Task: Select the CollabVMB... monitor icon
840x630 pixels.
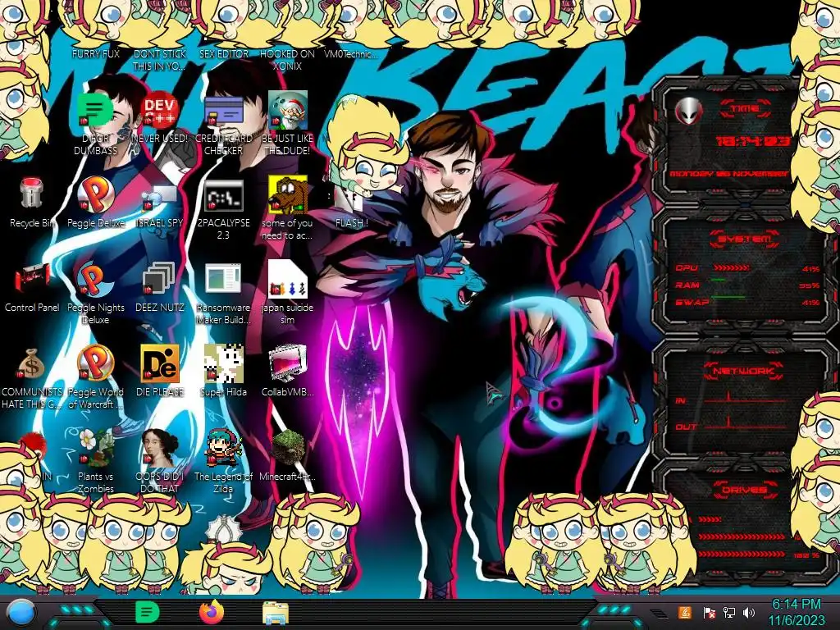Action: (288, 363)
